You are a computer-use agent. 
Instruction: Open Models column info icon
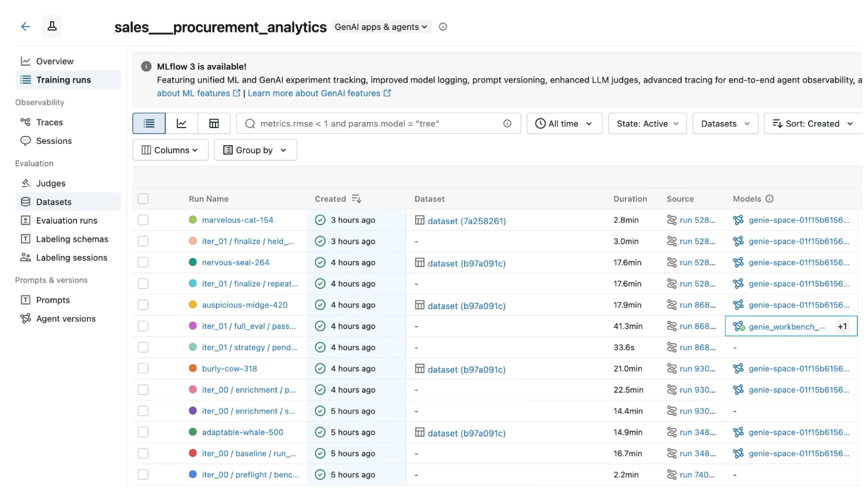click(770, 199)
